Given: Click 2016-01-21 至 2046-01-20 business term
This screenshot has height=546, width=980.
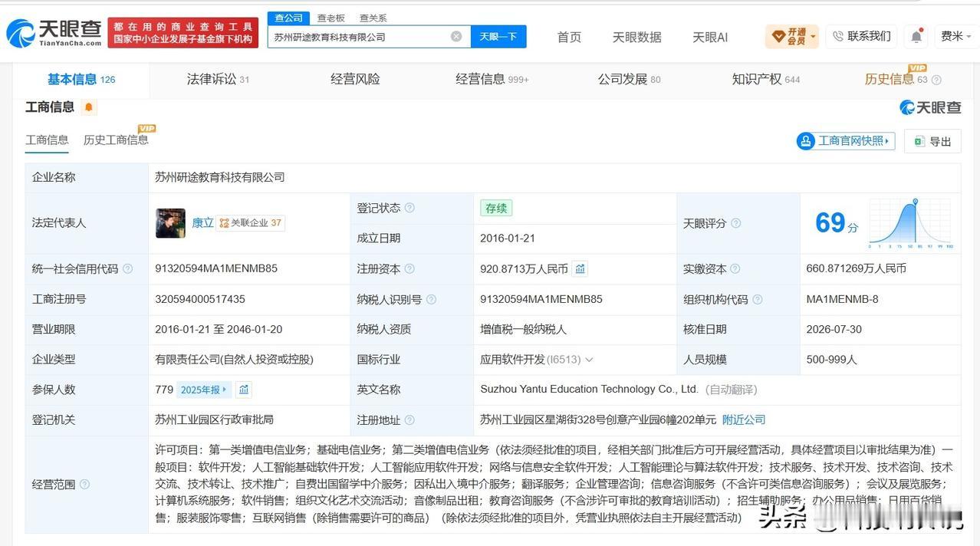Looking at the screenshot, I should [219, 329].
